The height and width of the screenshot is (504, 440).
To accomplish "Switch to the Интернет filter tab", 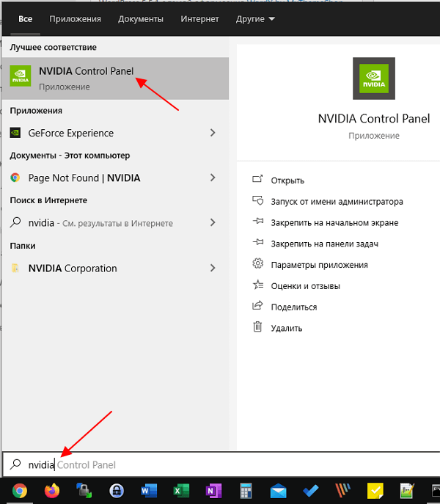I will tap(199, 19).
